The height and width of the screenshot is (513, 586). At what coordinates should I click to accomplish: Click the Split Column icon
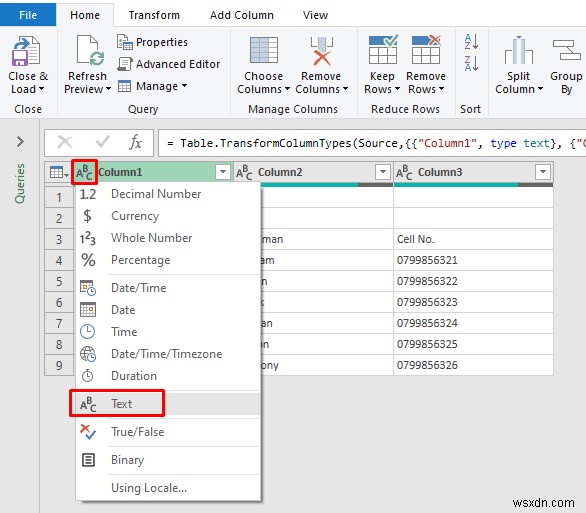[x=519, y=50]
